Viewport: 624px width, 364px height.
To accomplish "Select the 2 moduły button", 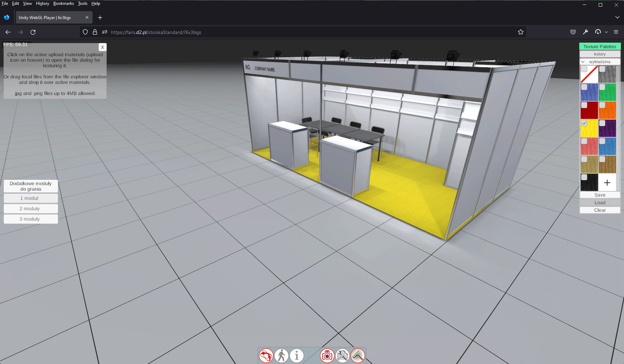I will [x=31, y=209].
